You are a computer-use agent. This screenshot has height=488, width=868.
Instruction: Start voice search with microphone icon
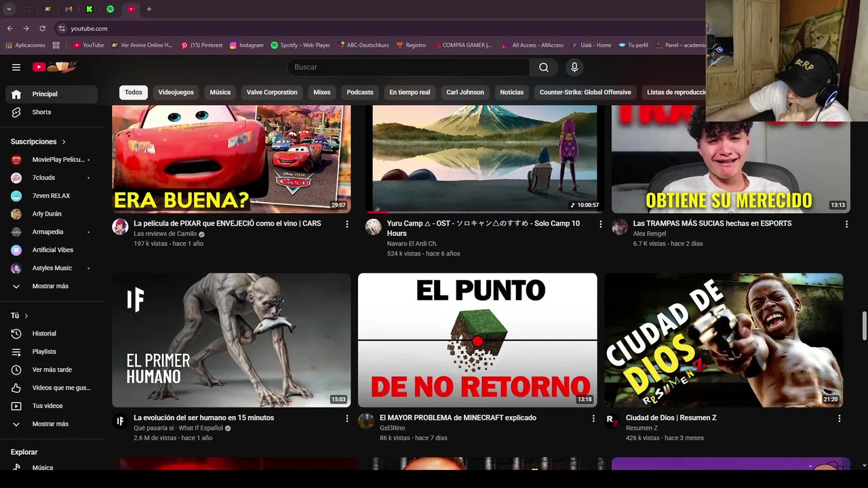(574, 67)
